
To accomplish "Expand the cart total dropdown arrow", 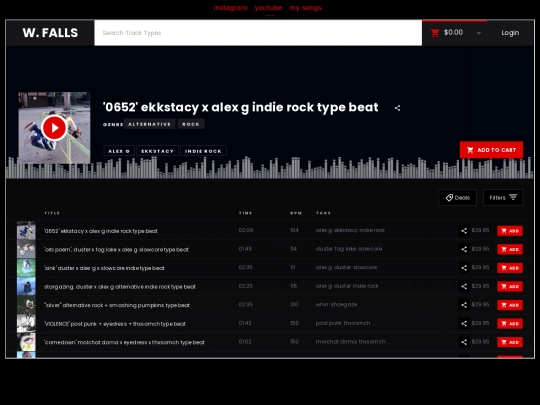I will click(x=479, y=33).
